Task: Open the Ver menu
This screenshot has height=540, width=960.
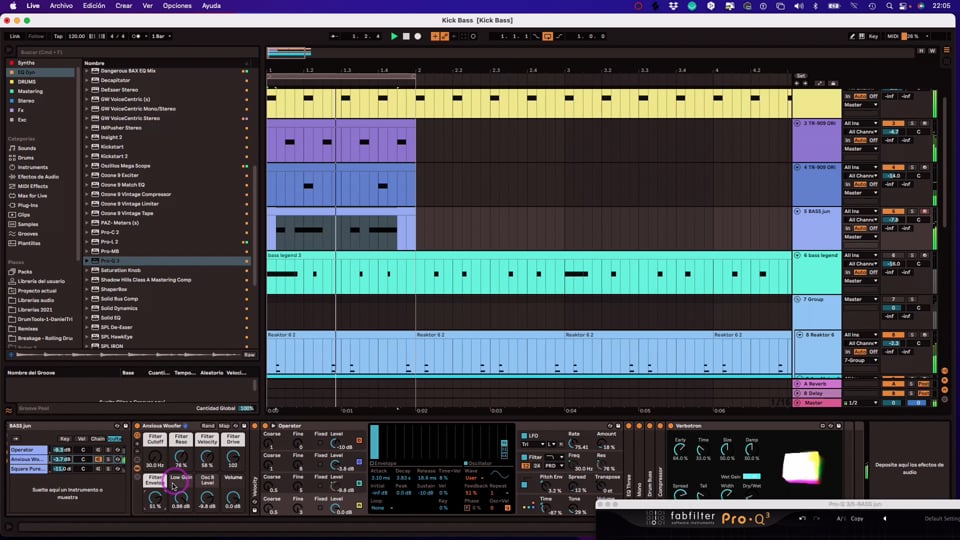Action: click(148, 6)
